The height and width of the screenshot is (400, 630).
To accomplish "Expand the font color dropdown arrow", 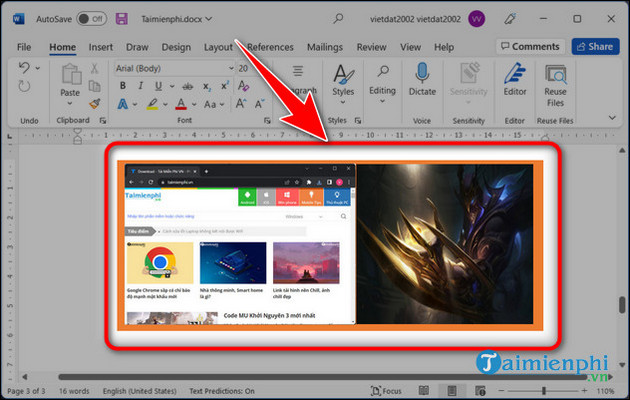I will pos(194,104).
